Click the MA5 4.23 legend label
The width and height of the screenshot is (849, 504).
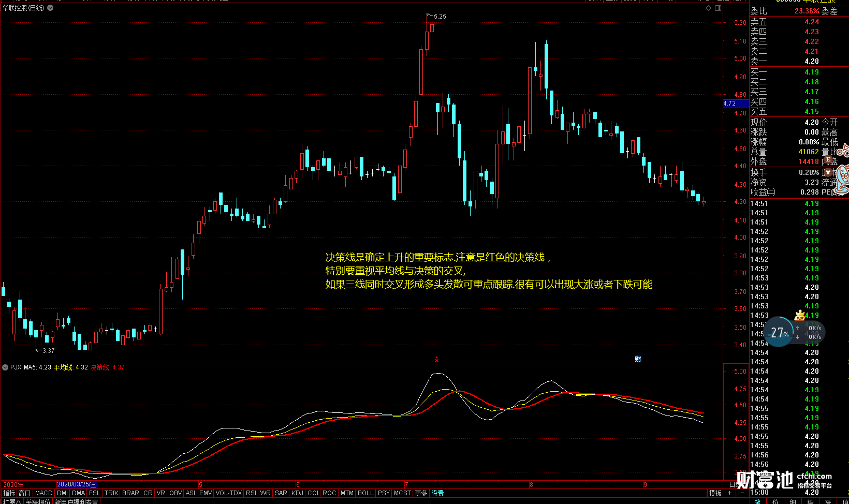tap(37, 367)
